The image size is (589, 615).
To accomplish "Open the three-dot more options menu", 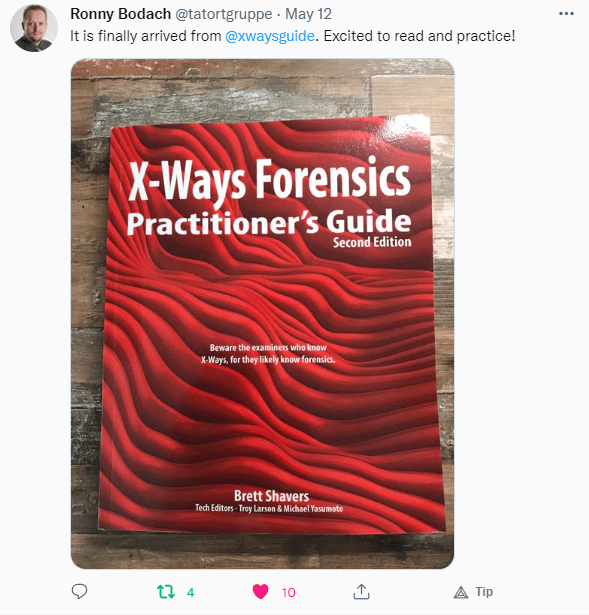I will click(x=566, y=14).
